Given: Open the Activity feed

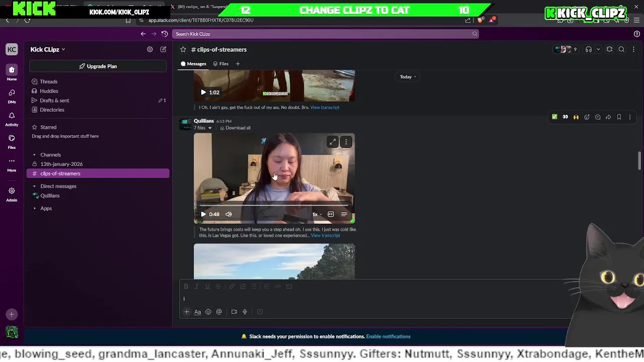Looking at the screenshot, I should pos(12,119).
